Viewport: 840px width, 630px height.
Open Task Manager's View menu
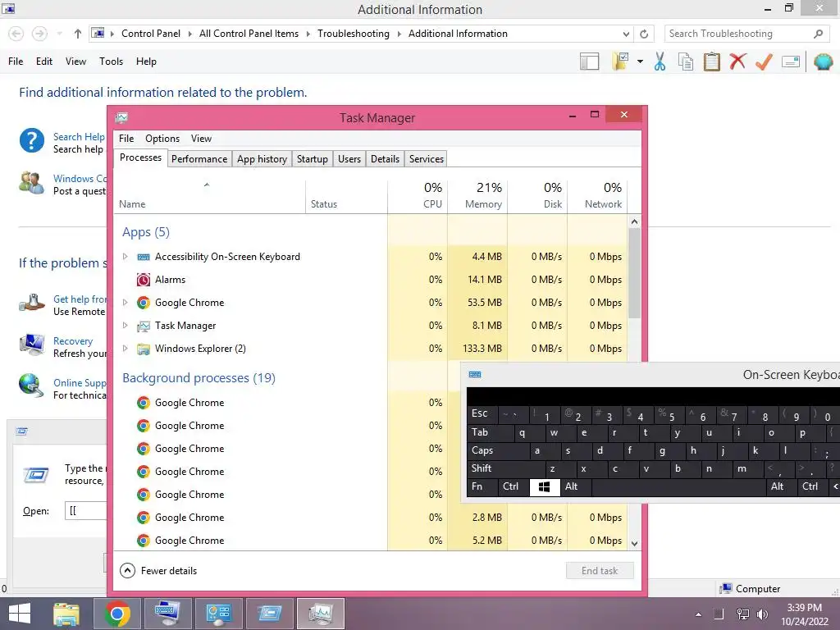(202, 138)
